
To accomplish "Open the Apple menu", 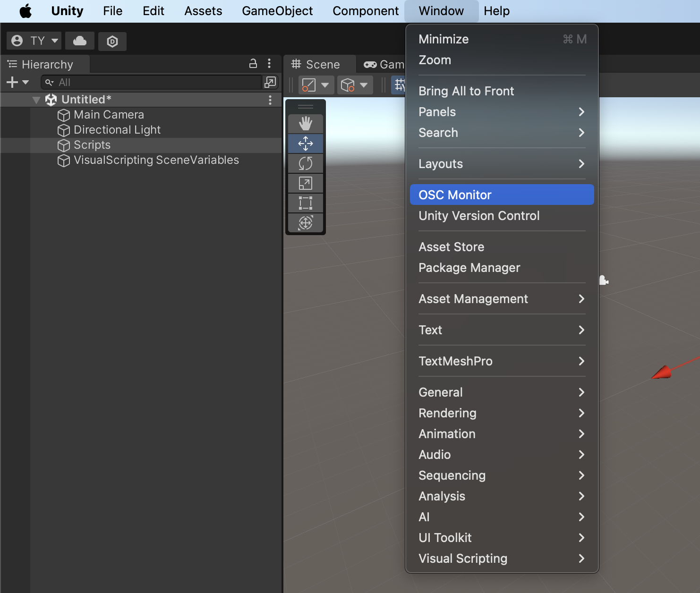I will [x=26, y=11].
